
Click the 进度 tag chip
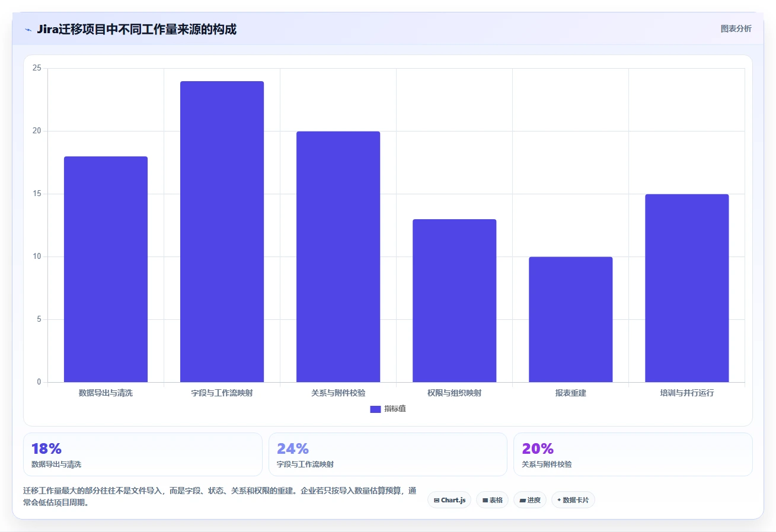point(529,500)
